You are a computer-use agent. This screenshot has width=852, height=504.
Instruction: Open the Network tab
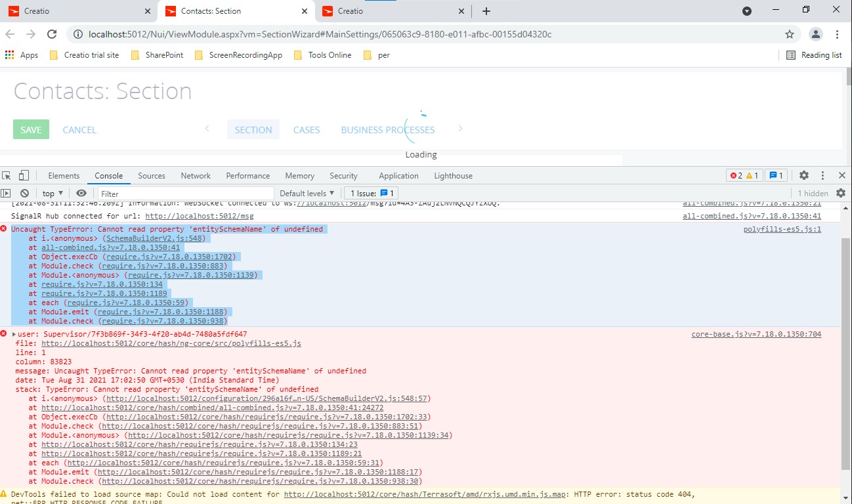tap(196, 175)
